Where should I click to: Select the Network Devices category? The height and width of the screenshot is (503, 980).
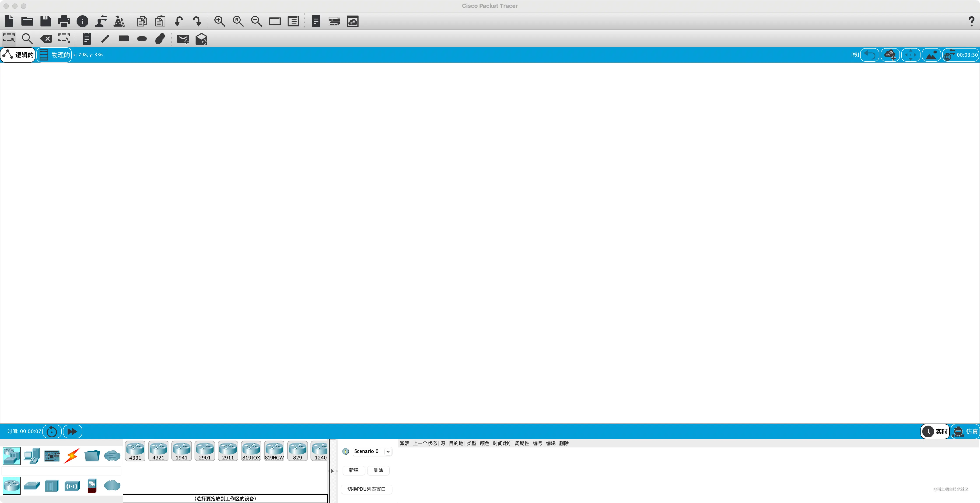click(11, 456)
